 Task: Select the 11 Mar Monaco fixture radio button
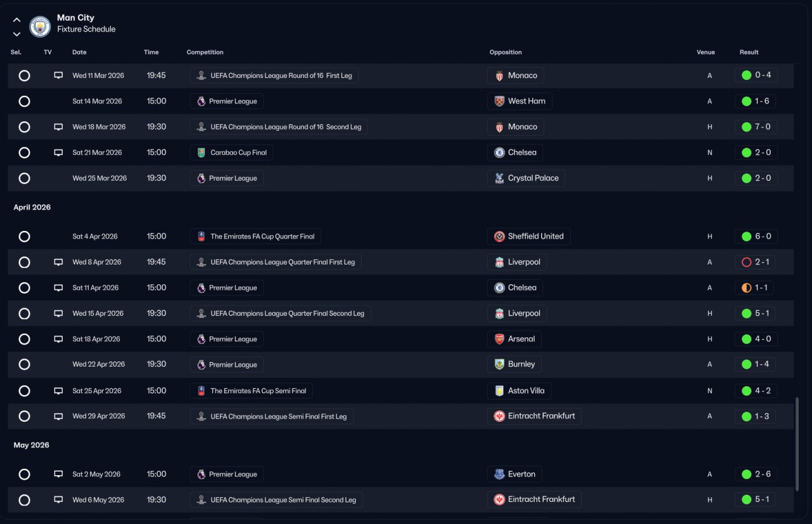pos(24,75)
